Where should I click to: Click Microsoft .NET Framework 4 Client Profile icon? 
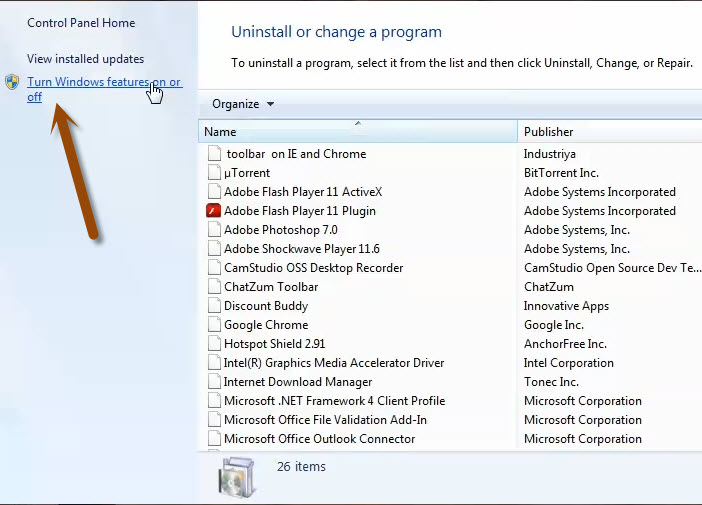click(x=214, y=401)
